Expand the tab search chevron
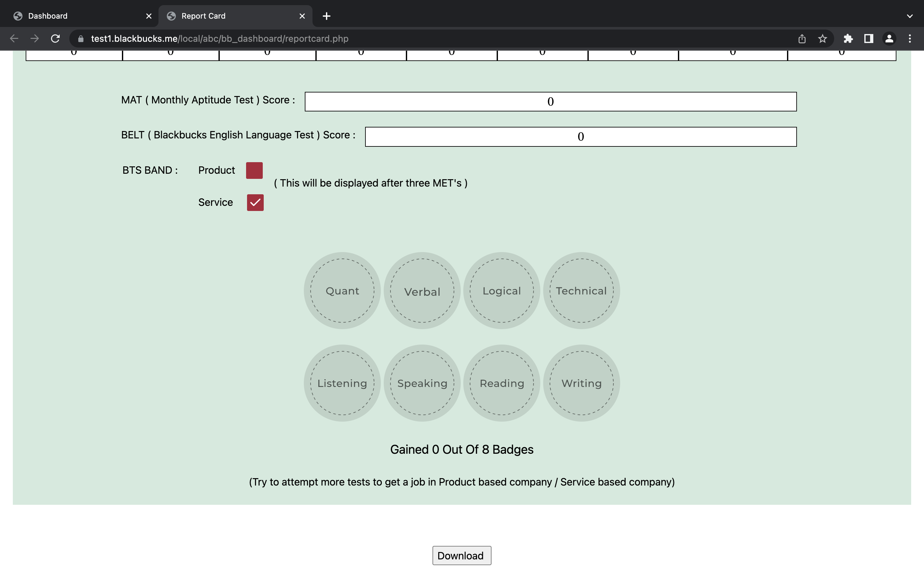Screen dimensions: 924x578 coord(910,16)
